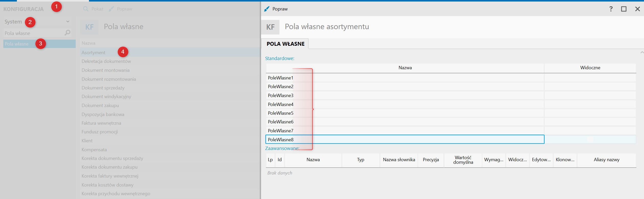
Task: Select the Kompensata row
Action: [170, 149]
